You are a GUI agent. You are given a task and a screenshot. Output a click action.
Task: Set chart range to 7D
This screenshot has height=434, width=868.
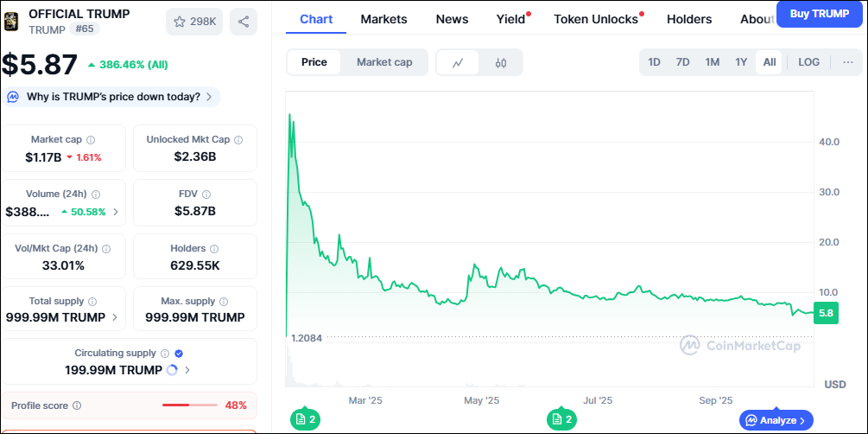pyautogui.click(x=682, y=62)
